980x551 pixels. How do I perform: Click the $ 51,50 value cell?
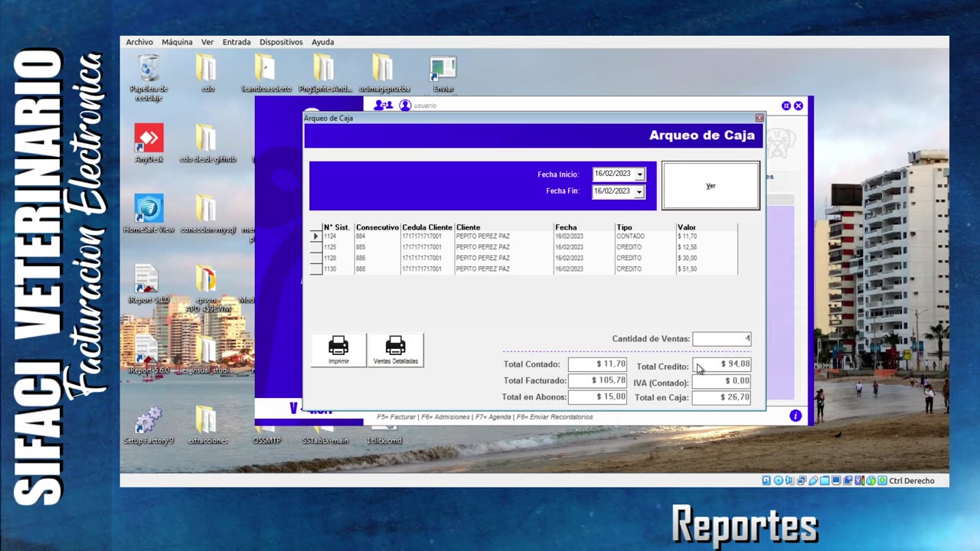(x=707, y=269)
